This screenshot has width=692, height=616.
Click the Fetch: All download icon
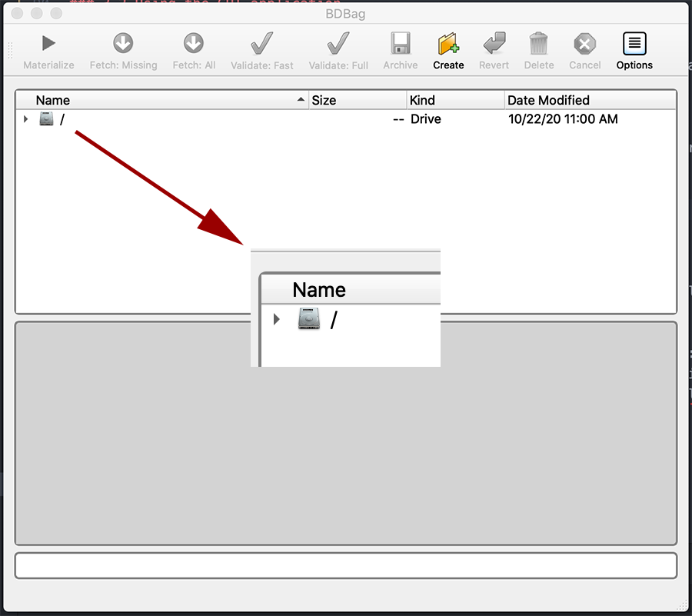click(x=194, y=43)
